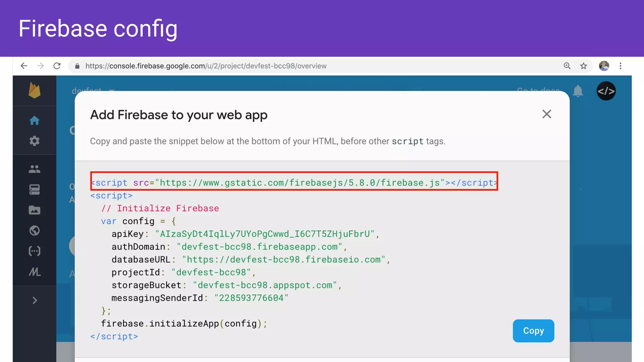Image resolution: width=644 pixels, height=362 pixels.
Task: Open the Hosting globe icon in sidebar
Action: pyautogui.click(x=35, y=231)
